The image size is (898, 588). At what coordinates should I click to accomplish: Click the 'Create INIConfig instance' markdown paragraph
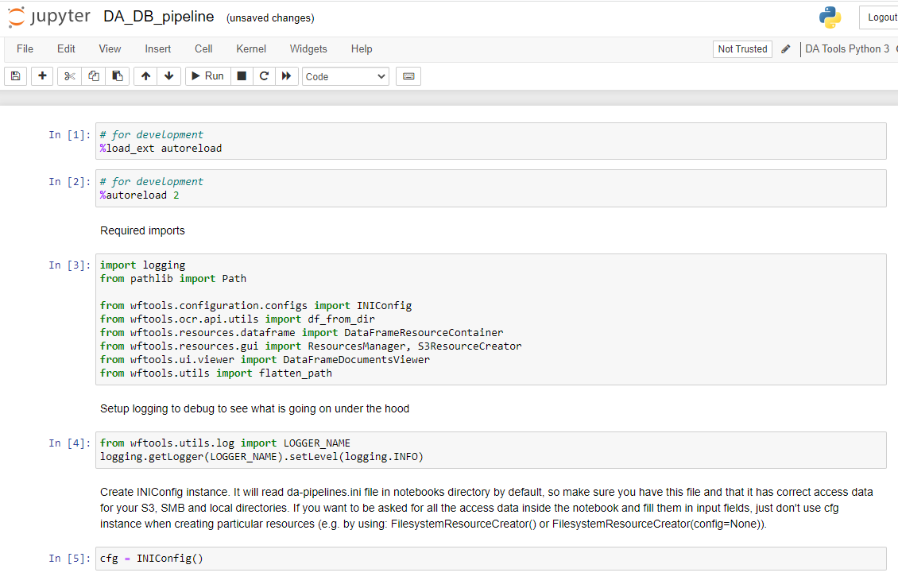click(x=487, y=508)
